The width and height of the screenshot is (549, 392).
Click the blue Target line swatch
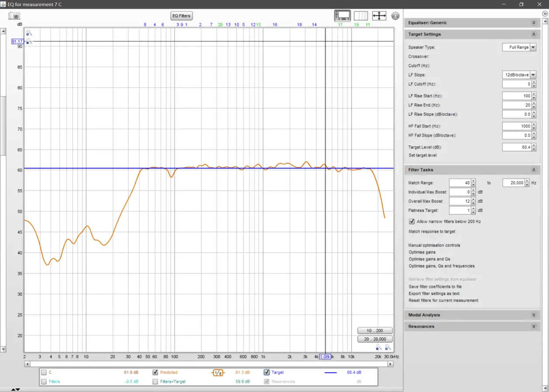coord(331,373)
